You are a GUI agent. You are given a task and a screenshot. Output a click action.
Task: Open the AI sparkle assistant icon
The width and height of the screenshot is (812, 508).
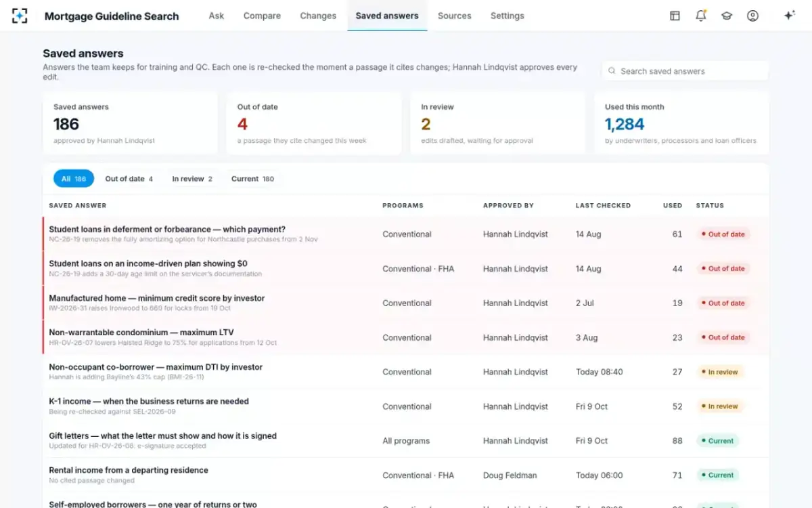tap(789, 16)
